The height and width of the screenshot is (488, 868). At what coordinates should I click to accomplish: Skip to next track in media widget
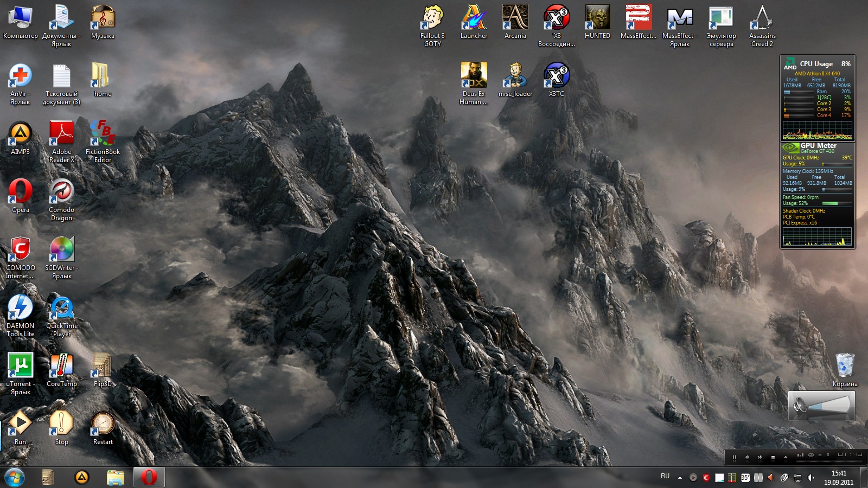[x=760, y=458]
